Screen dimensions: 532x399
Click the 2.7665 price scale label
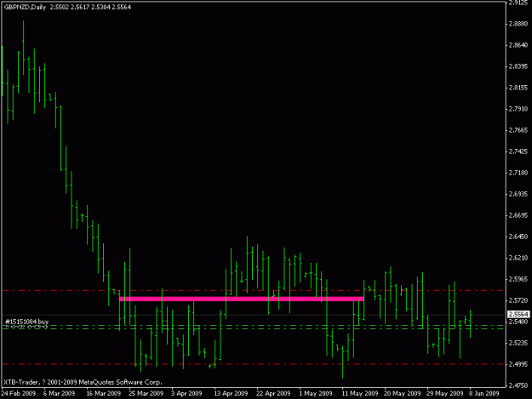pos(518,130)
